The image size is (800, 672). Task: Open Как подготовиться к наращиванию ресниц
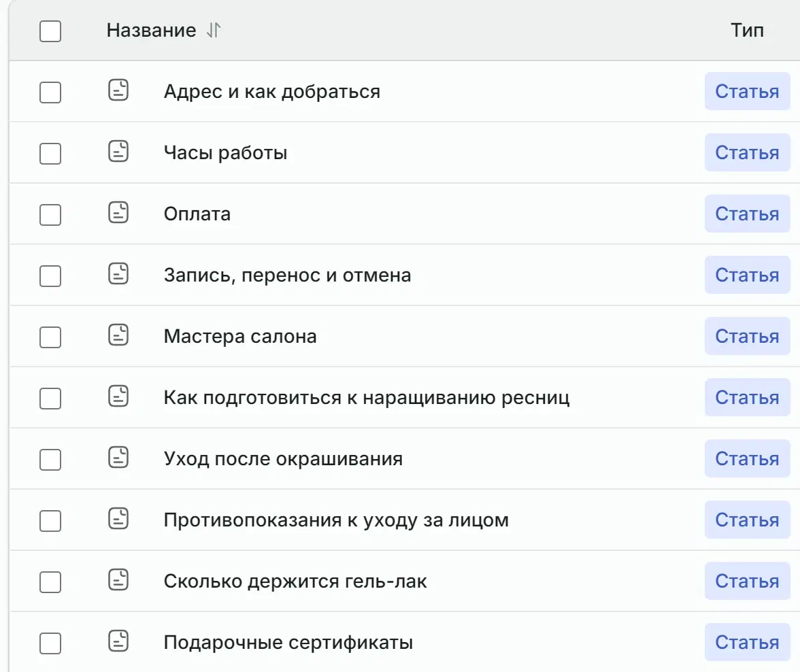pos(366,398)
